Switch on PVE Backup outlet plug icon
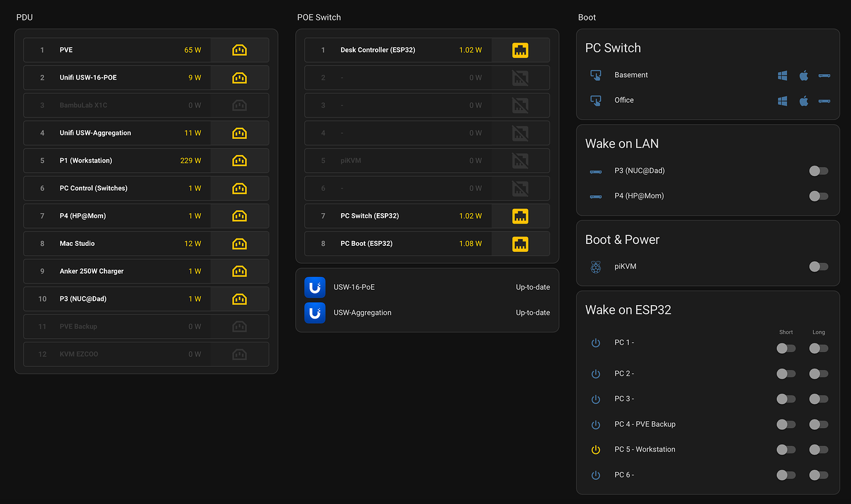Screen dimensions: 851x504 click(x=240, y=327)
